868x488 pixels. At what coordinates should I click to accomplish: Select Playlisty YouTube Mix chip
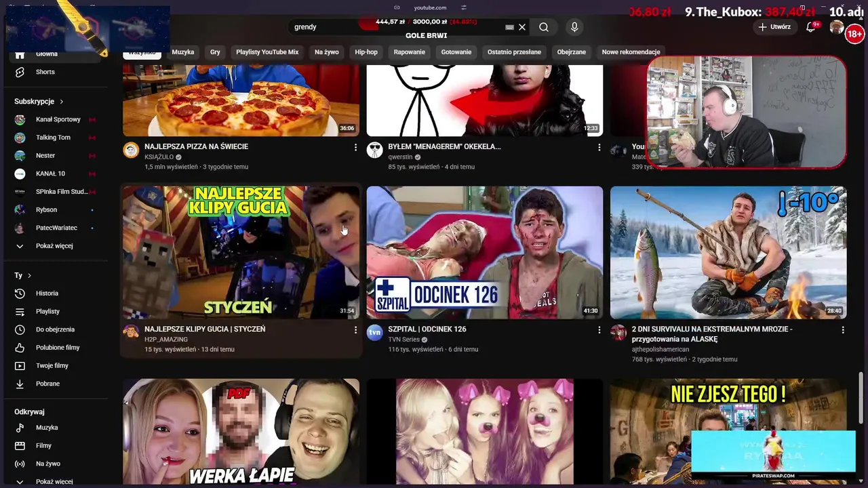point(267,52)
